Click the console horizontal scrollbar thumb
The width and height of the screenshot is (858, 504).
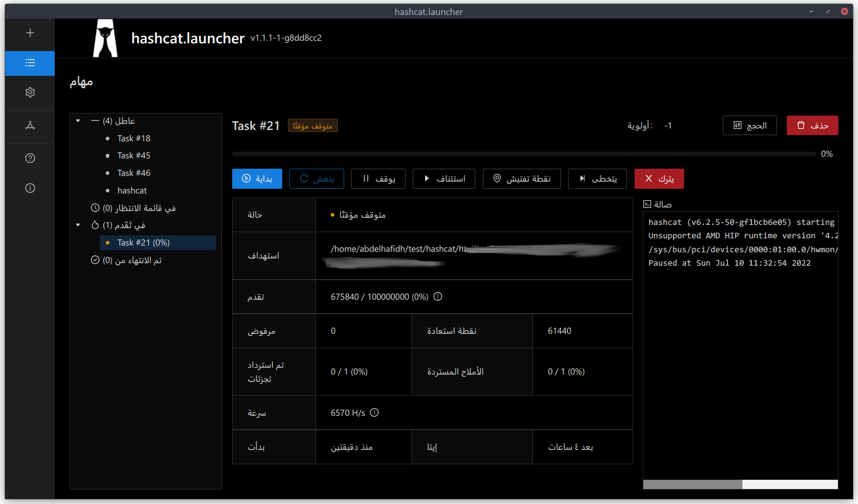(x=692, y=484)
